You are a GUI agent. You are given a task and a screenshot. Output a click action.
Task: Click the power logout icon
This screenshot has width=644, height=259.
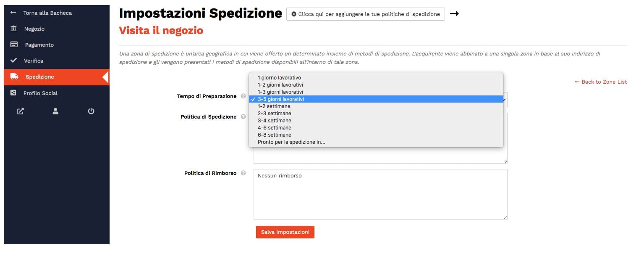tap(91, 111)
